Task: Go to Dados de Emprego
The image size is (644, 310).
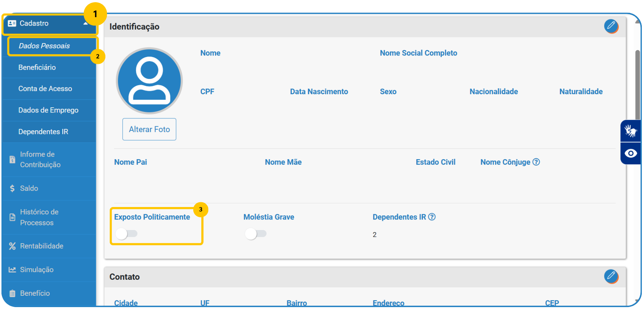Action: point(49,110)
